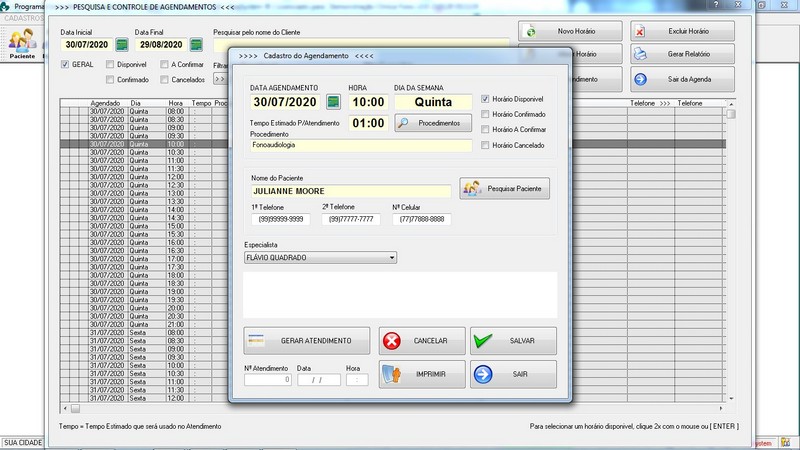The image size is (800, 450).
Task: Check Horário Confirmado checkbox
Action: 485,114
